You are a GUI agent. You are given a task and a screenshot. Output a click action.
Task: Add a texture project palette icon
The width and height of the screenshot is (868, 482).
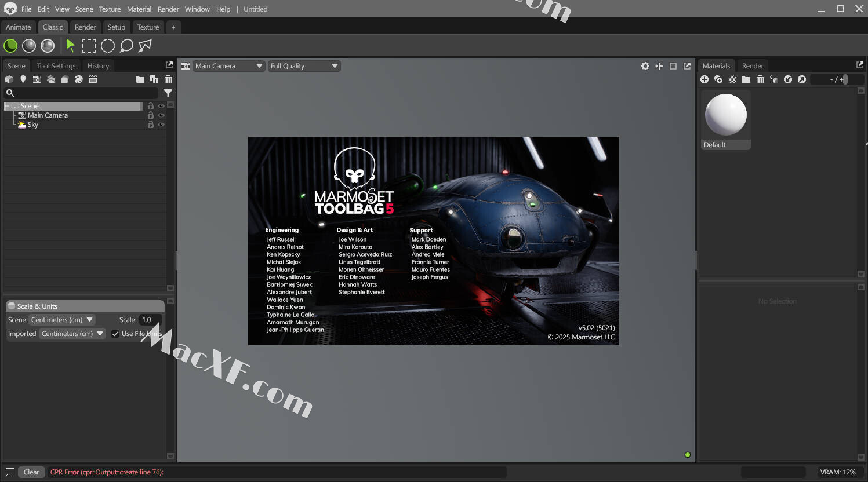(x=79, y=79)
